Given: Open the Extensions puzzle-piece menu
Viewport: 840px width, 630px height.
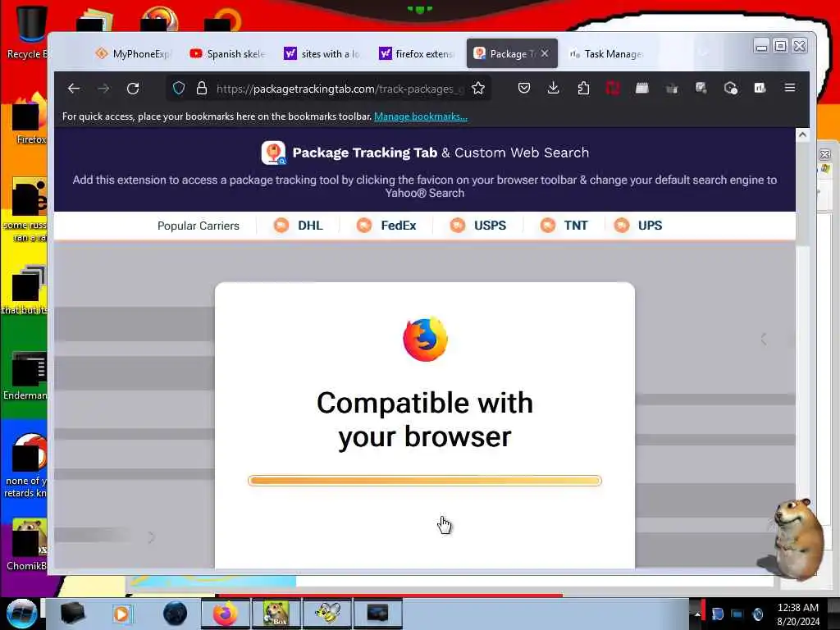Looking at the screenshot, I should [x=583, y=88].
